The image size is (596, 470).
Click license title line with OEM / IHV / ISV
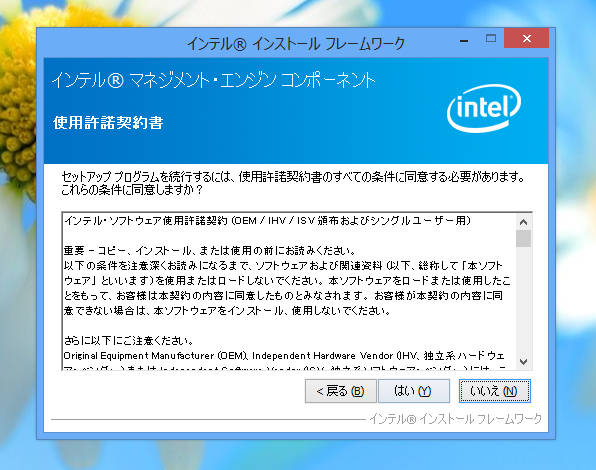[267, 220]
